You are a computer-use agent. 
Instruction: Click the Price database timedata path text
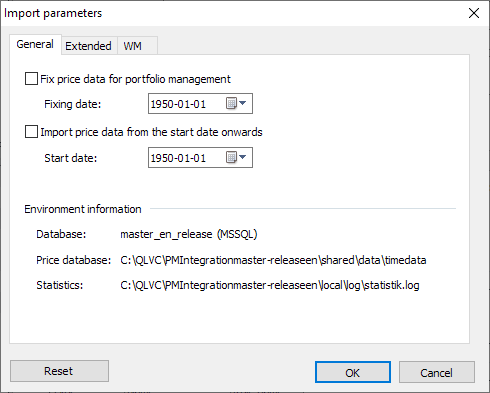(273, 260)
